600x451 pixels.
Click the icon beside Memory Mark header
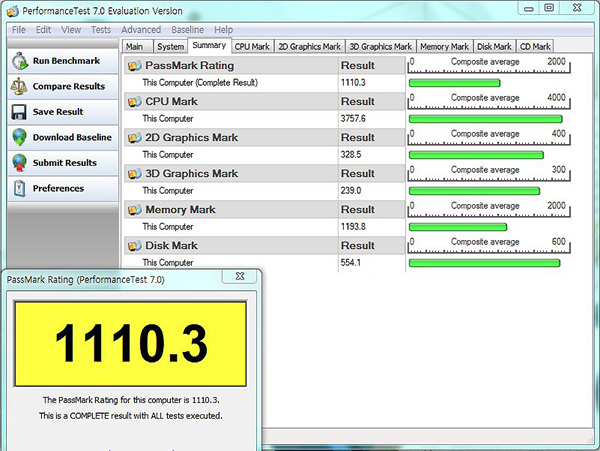[x=134, y=210]
